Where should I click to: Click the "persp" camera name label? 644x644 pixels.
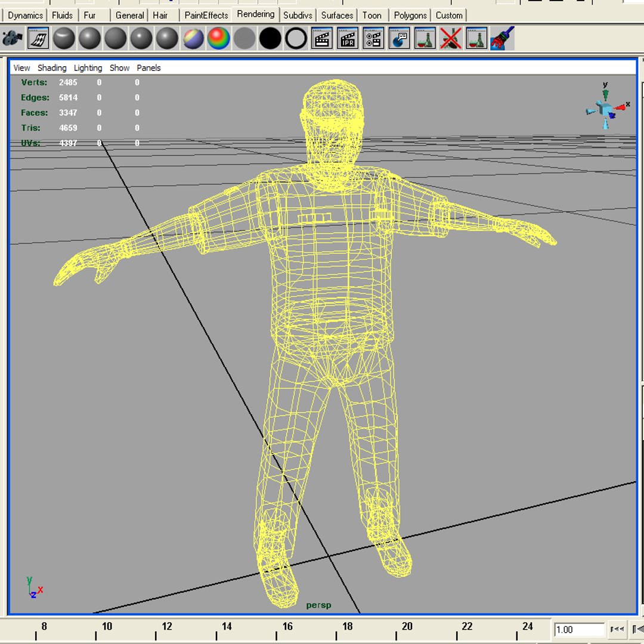click(x=318, y=605)
